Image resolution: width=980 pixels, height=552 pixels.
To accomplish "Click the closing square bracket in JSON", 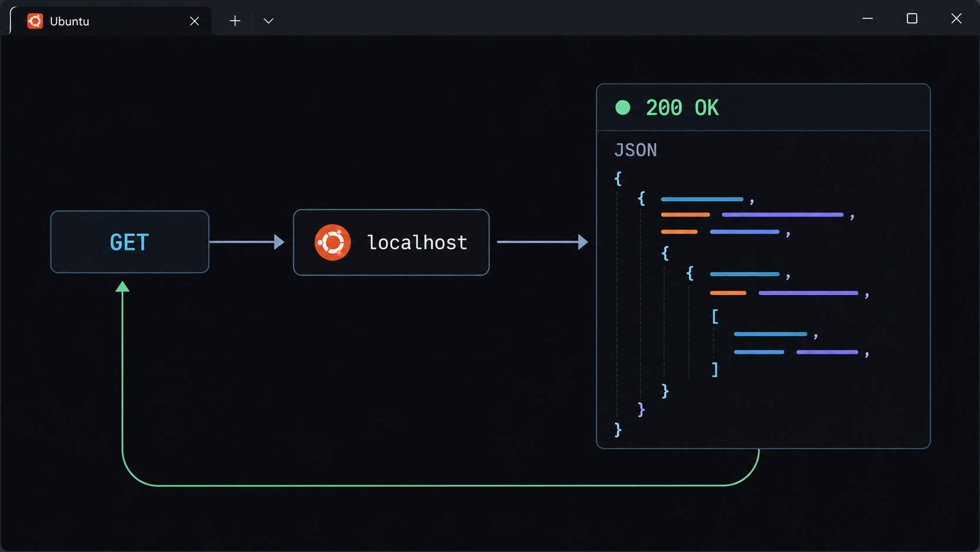I will 714,370.
